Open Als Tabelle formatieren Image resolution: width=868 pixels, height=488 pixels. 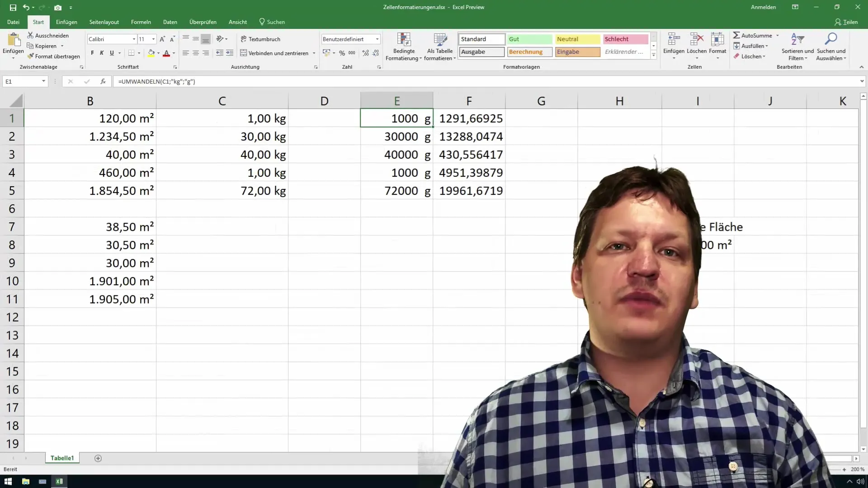[440, 47]
